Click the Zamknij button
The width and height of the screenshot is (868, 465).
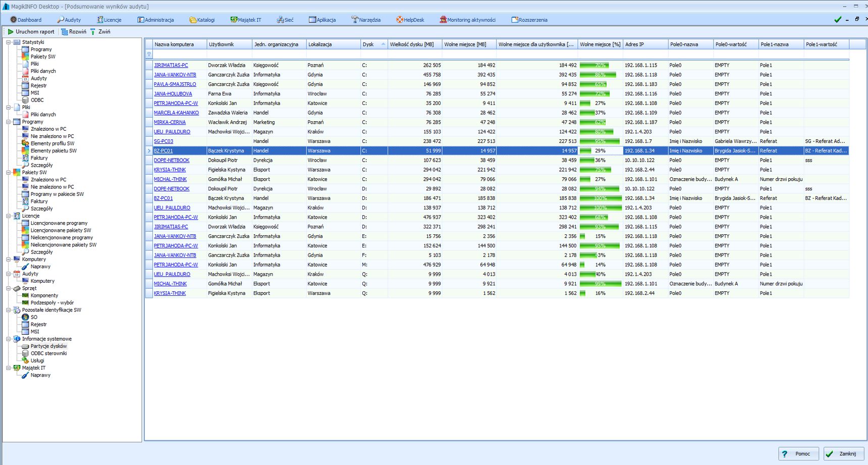click(844, 453)
